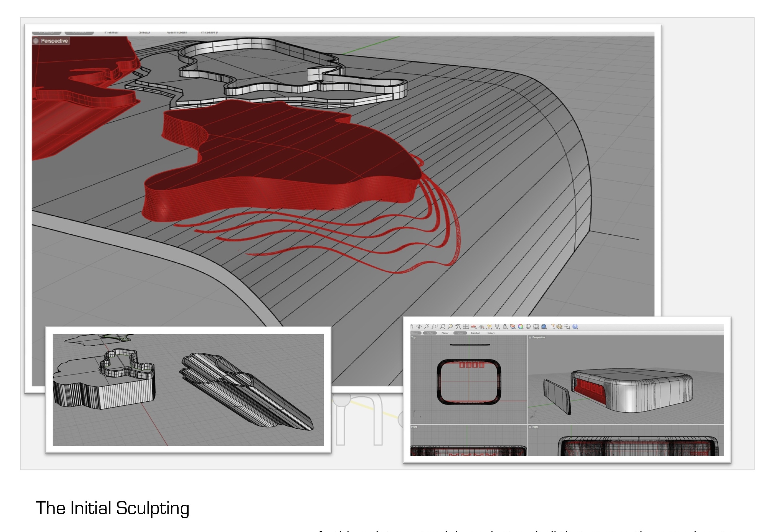Toggle History in small Rhino window

491,333
